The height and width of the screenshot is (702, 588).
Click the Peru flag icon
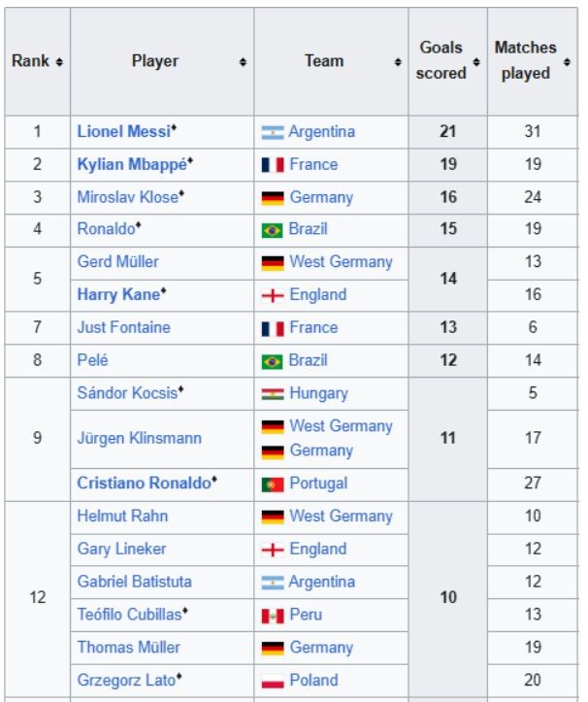273,616
